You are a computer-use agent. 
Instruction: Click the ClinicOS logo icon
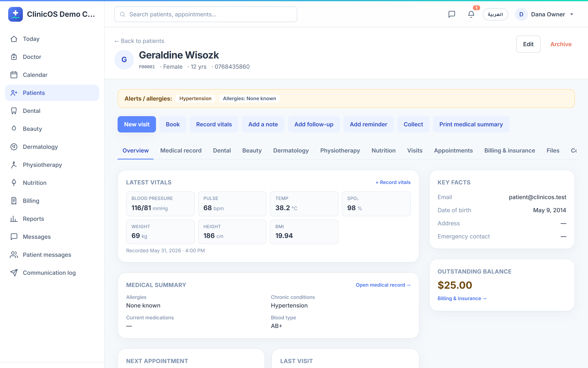15,14
